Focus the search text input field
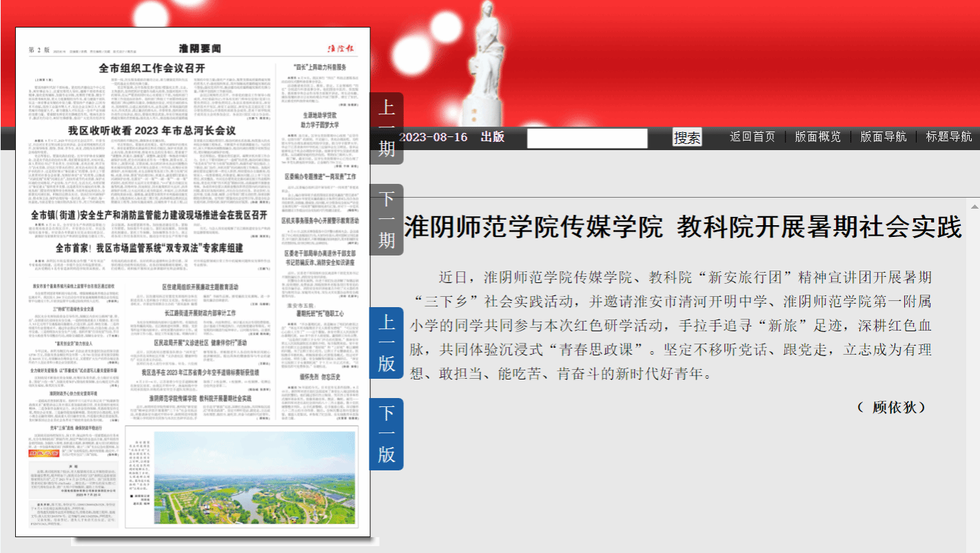Viewport: 980px width, 553px height. (x=587, y=138)
